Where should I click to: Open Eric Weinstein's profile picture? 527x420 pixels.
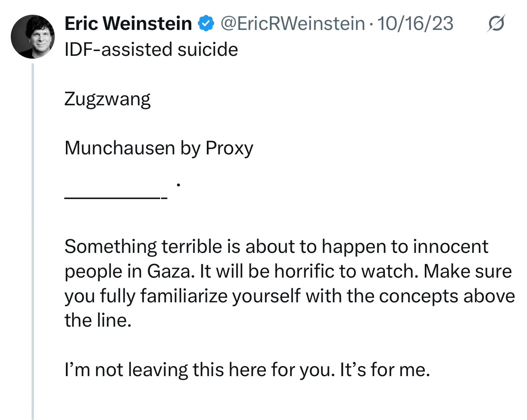(x=33, y=37)
